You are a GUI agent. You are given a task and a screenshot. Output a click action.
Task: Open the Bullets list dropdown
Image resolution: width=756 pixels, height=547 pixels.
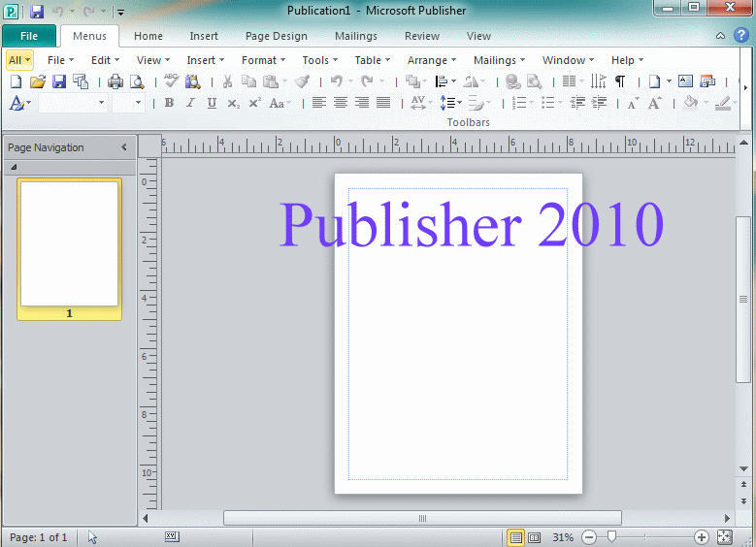pyautogui.click(x=551, y=103)
